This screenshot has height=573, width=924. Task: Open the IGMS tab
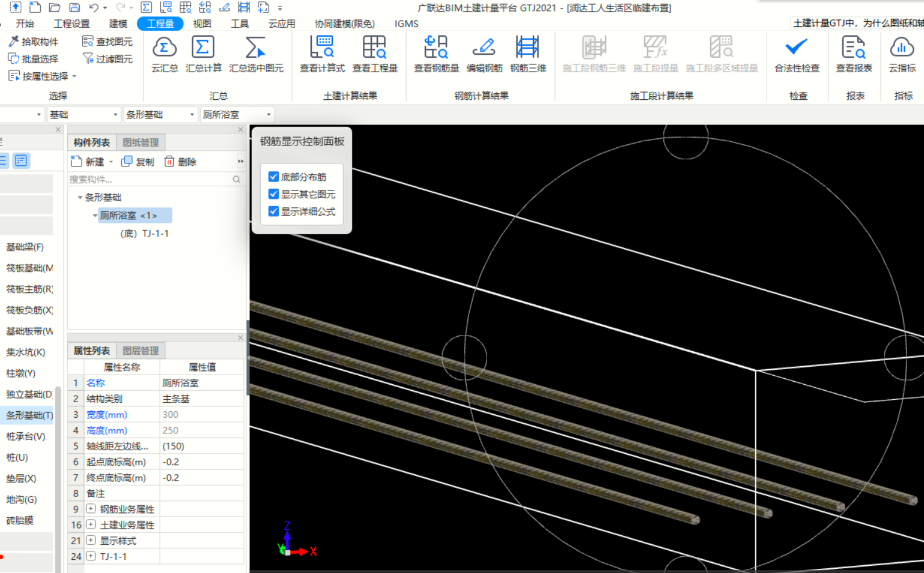coord(406,23)
